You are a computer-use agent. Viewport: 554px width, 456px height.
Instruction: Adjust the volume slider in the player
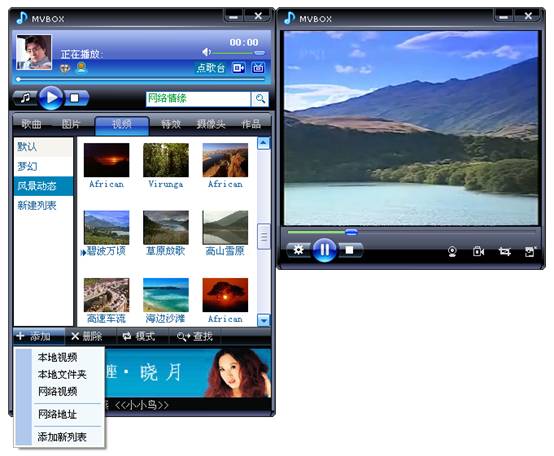pos(259,53)
